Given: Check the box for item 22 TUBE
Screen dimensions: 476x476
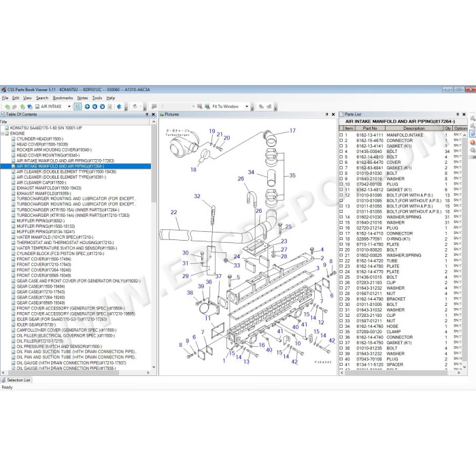Looking at the screenshot, I should 341,260.
